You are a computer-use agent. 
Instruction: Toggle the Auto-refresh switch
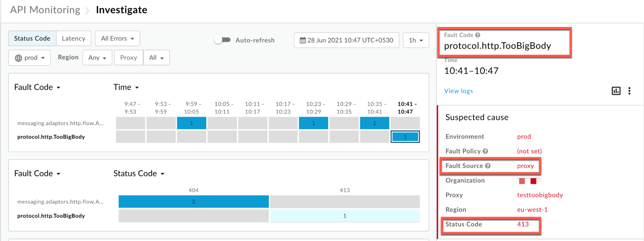[x=222, y=40]
